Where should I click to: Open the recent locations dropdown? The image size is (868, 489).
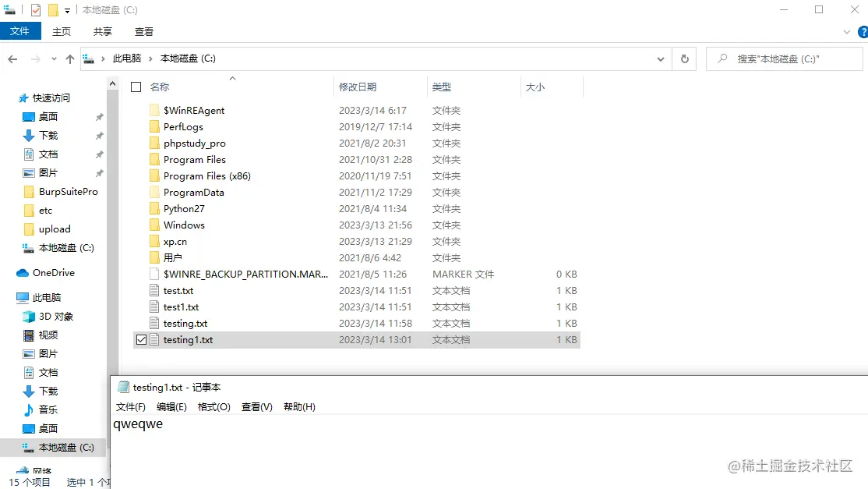tap(54, 58)
